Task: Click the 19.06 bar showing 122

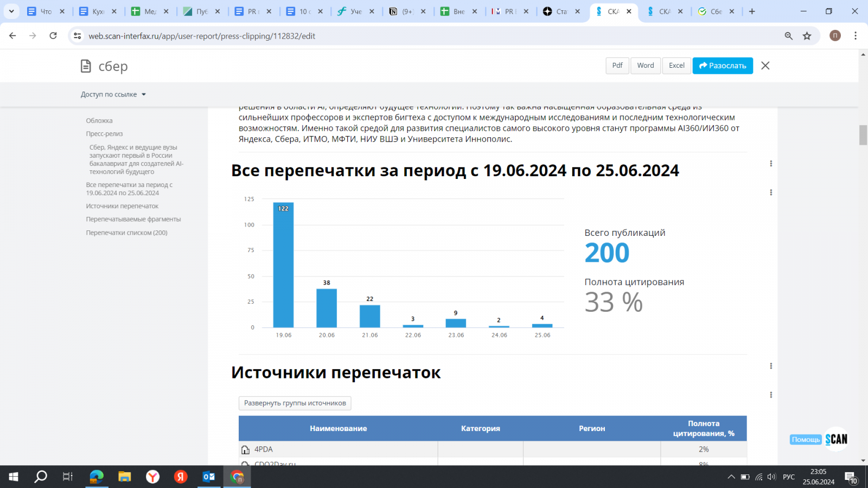Action: point(283,266)
